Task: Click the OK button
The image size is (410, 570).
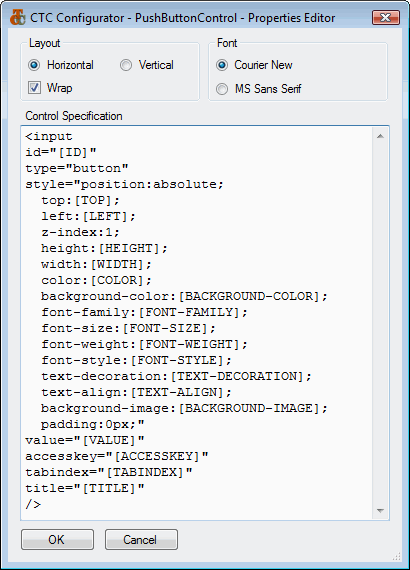Action: (x=57, y=539)
